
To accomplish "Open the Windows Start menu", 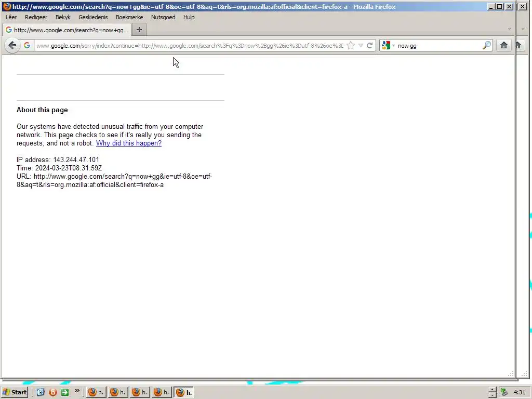I will (x=15, y=392).
